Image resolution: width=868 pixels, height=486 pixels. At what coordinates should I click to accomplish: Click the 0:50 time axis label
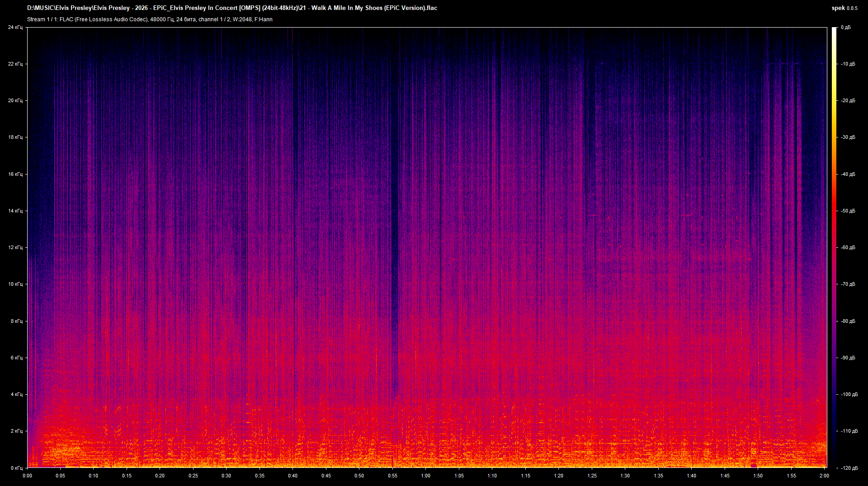(x=359, y=476)
